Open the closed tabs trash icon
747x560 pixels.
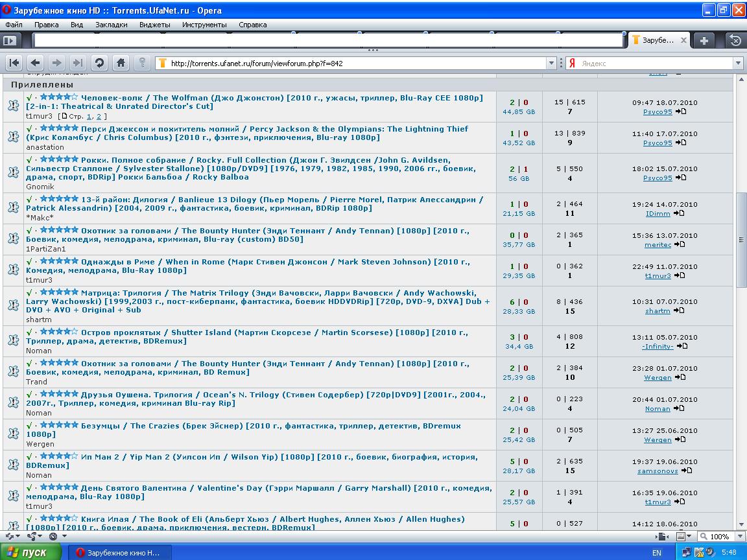(x=735, y=40)
